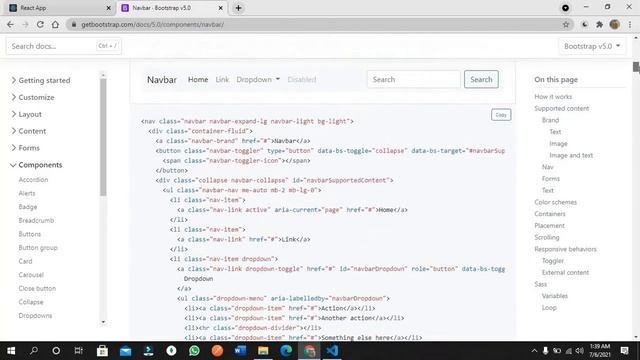This screenshot has width=640, height=360.
Task: Go back to the previous page
Action: click(x=10, y=24)
